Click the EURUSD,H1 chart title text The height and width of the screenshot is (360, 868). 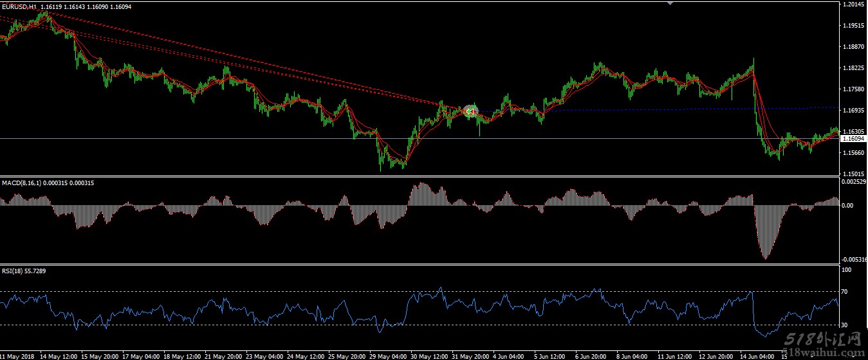[19, 6]
